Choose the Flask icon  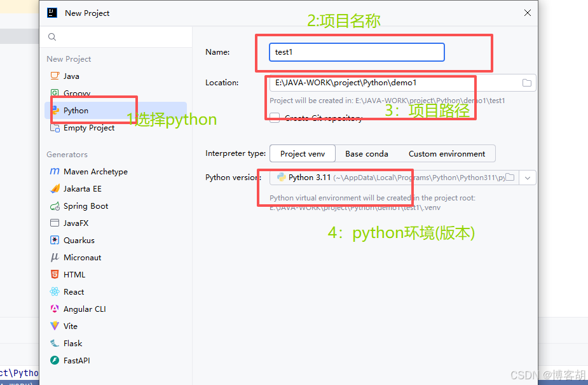click(55, 343)
